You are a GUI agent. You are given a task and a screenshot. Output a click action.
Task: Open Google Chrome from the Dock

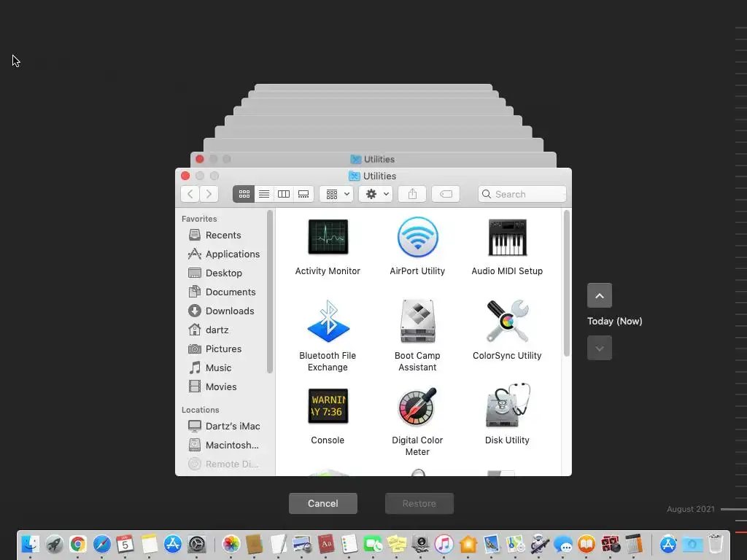click(78, 544)
